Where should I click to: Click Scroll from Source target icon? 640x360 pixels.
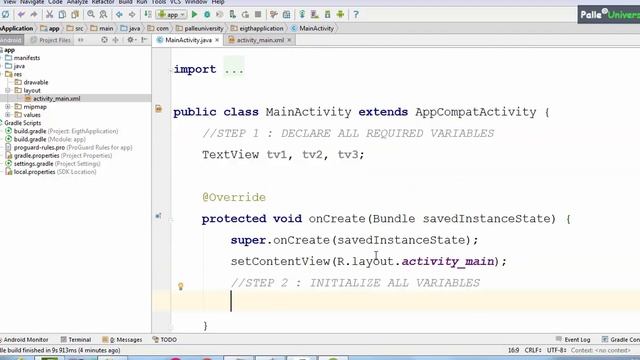[x=104, y=40]
